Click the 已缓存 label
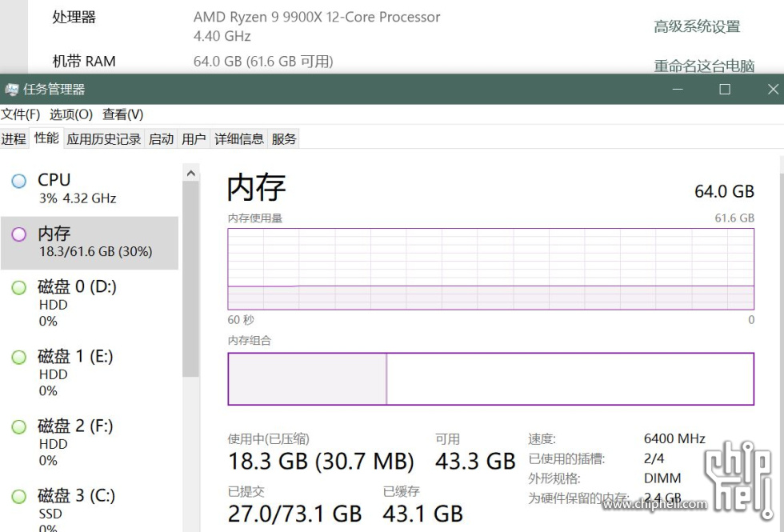 (x=401, y=491)
